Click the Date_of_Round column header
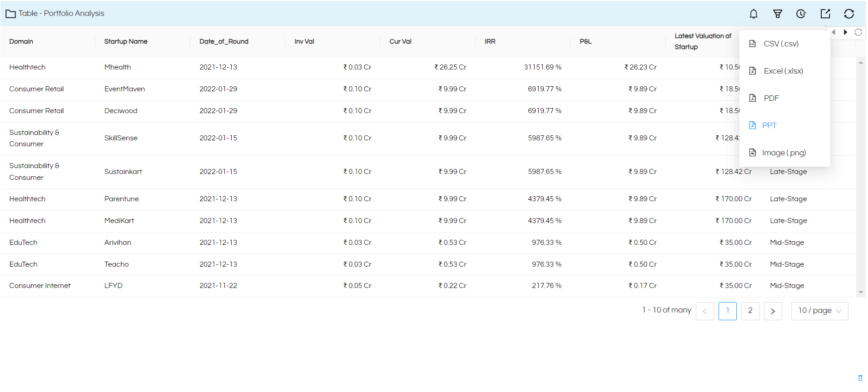 point(224,41)
